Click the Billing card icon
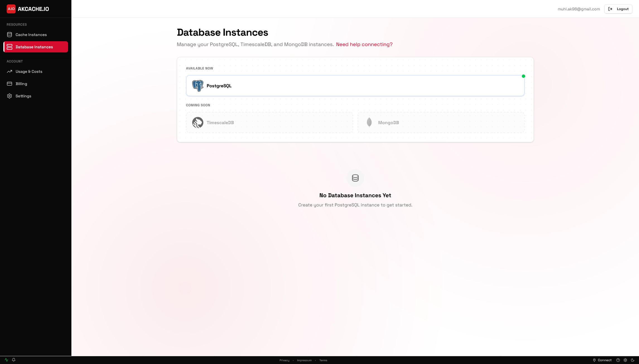Image resolution: width=639 pixels, height=364 pixels. [x=10, y=83]
